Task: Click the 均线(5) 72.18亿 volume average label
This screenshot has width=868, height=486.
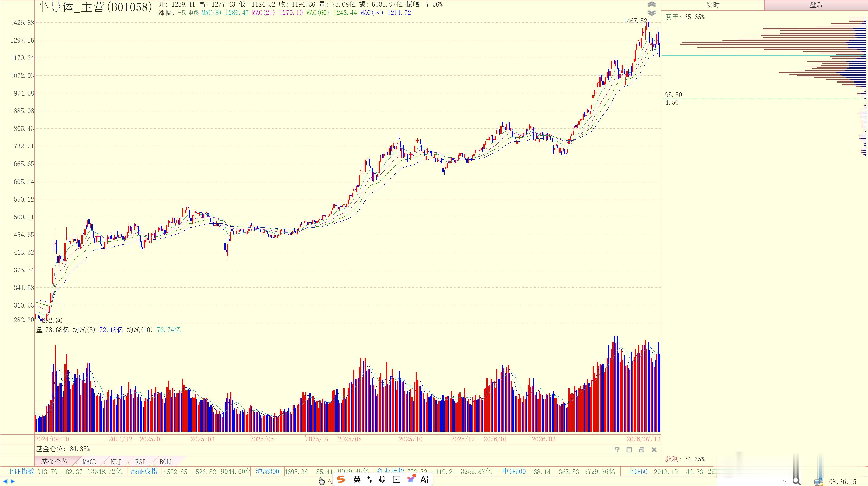Action: [98, 330]
